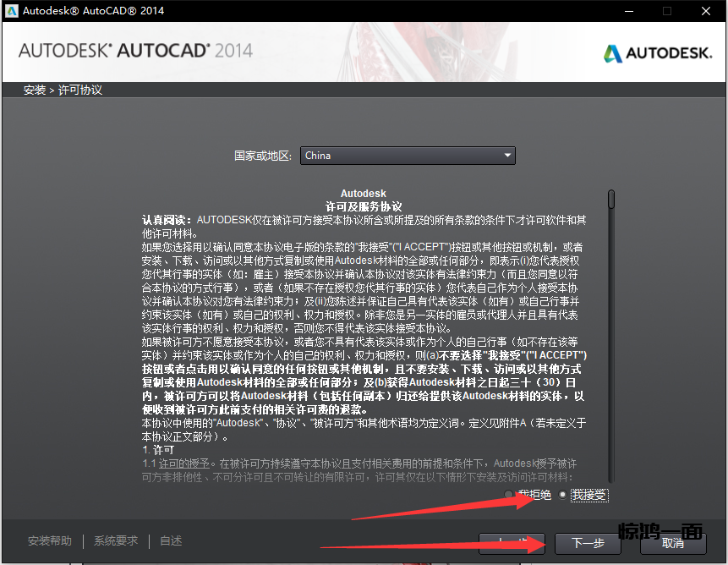Open the 系统要求 link
728x565 pixels.
[x=116, y=541]
